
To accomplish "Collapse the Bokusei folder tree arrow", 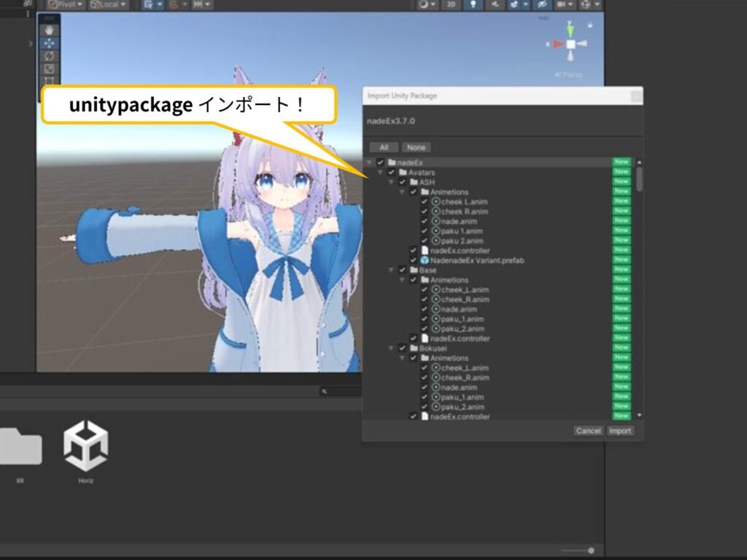I will pos(392,349).
